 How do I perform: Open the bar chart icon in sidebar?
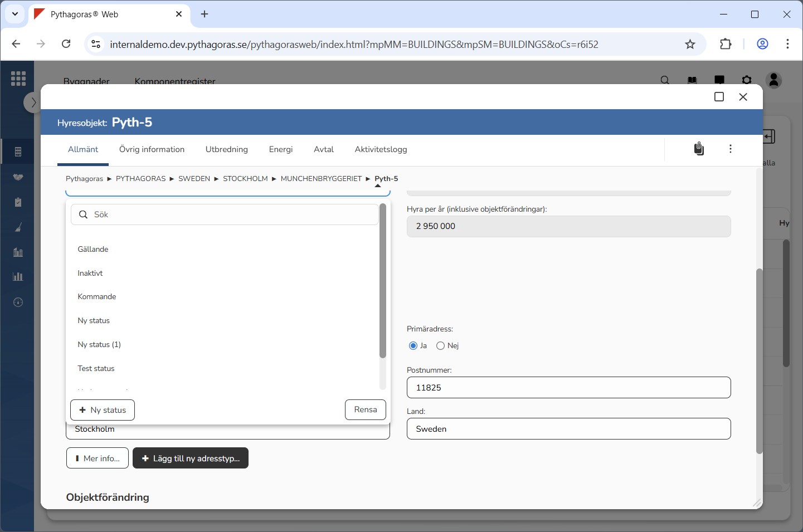pyautogui.click(x=18, y=277)
